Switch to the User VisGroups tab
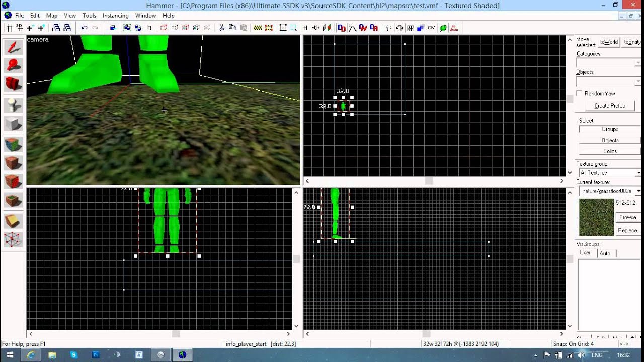 585,253
